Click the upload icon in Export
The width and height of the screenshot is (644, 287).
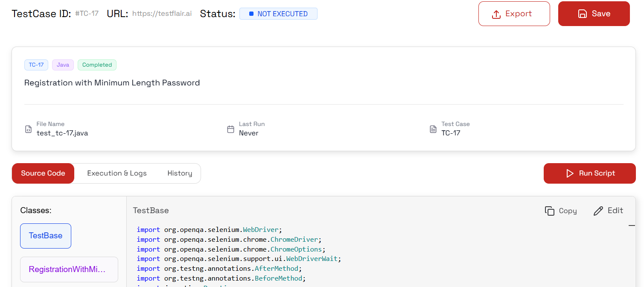496,14
